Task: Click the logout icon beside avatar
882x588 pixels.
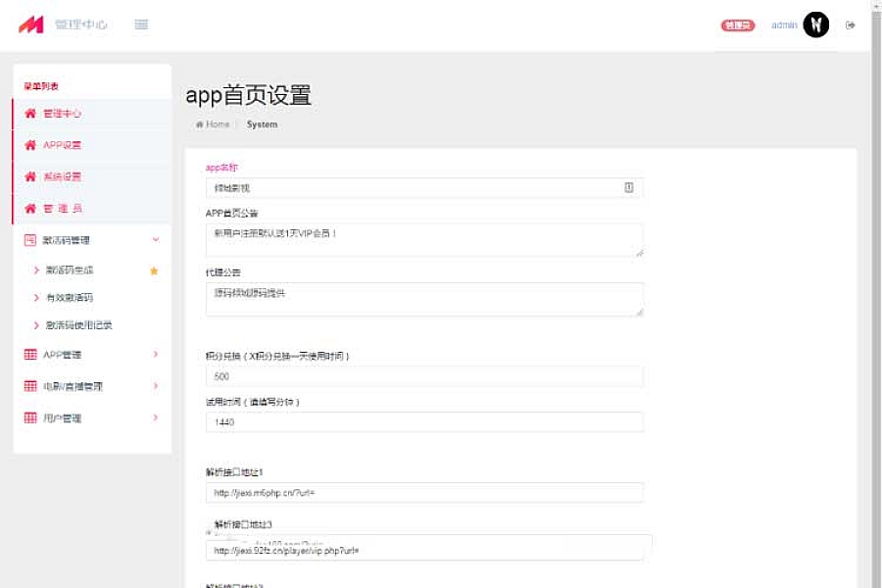Action: [850, 25]
